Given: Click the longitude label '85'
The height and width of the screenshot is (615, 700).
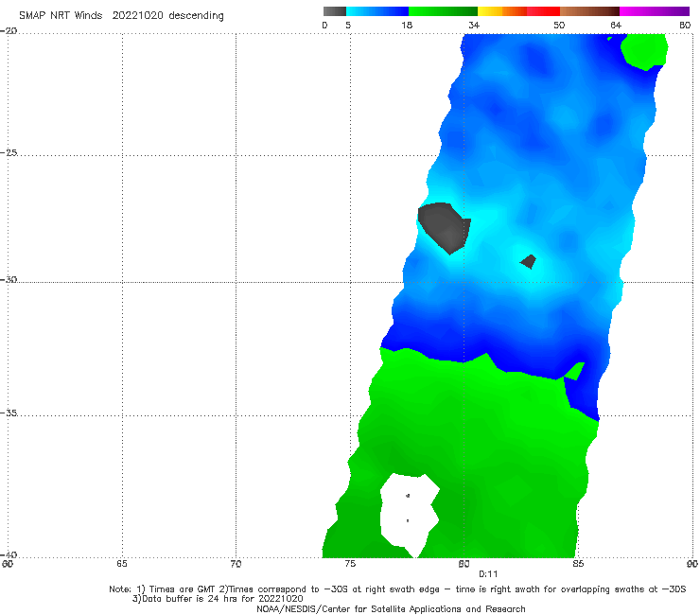Looking at the screenshot, I should tap(578, 564).
